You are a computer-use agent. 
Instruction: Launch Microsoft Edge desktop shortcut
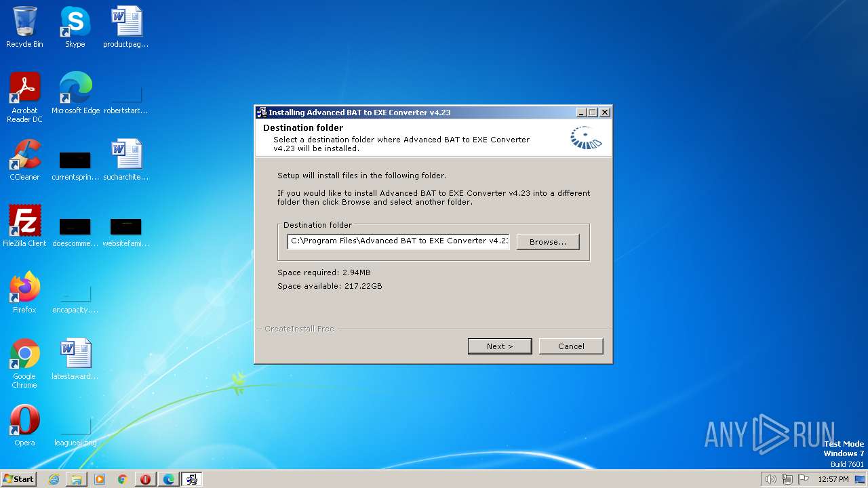click(75, 94)
